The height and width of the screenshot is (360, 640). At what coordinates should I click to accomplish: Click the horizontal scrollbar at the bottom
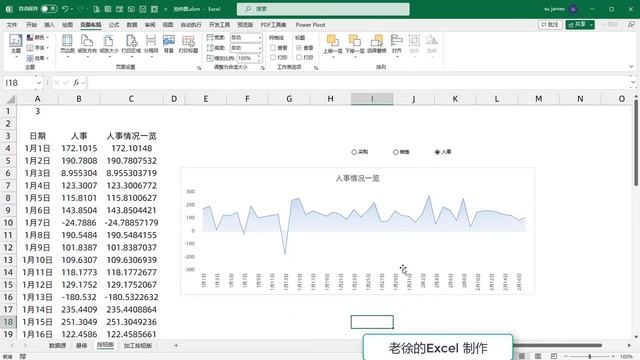pos(558,345)
